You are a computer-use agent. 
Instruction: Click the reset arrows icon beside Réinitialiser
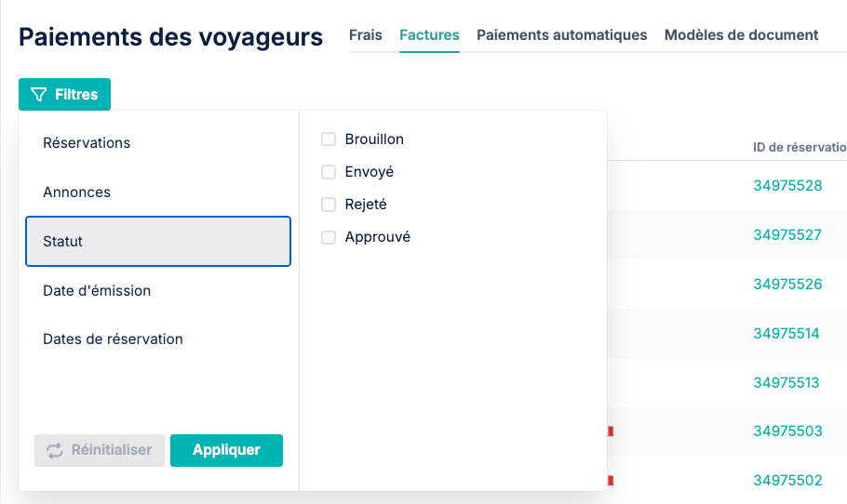tap(55, 451)
